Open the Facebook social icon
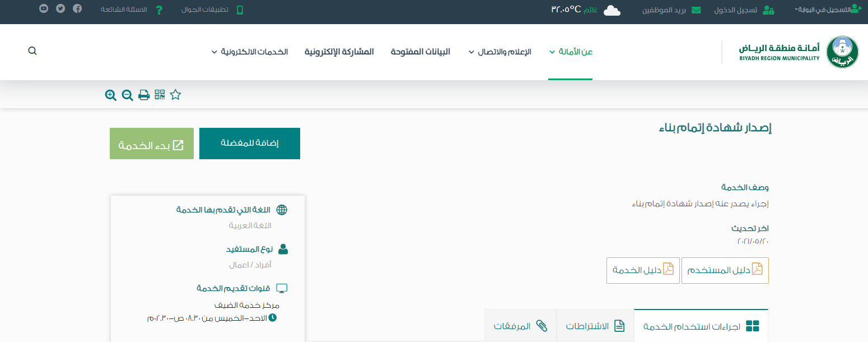Image resolution: width=868 pixels, height=342 pixels. coord(77,9)
